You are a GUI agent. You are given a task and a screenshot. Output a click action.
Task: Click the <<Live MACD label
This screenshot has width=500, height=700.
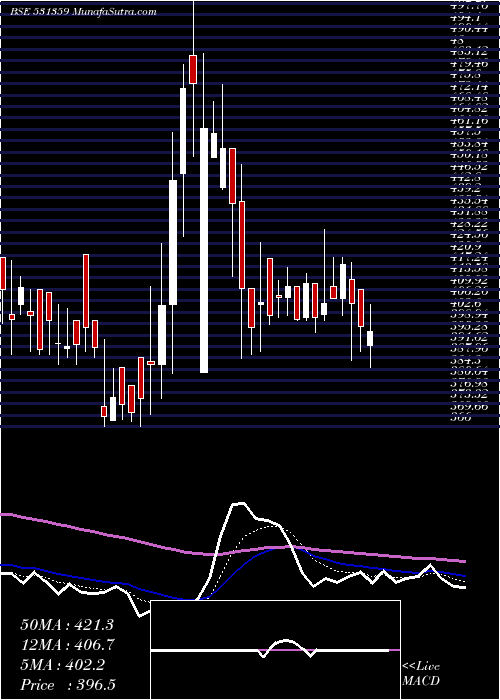click(x=421, y=674)
